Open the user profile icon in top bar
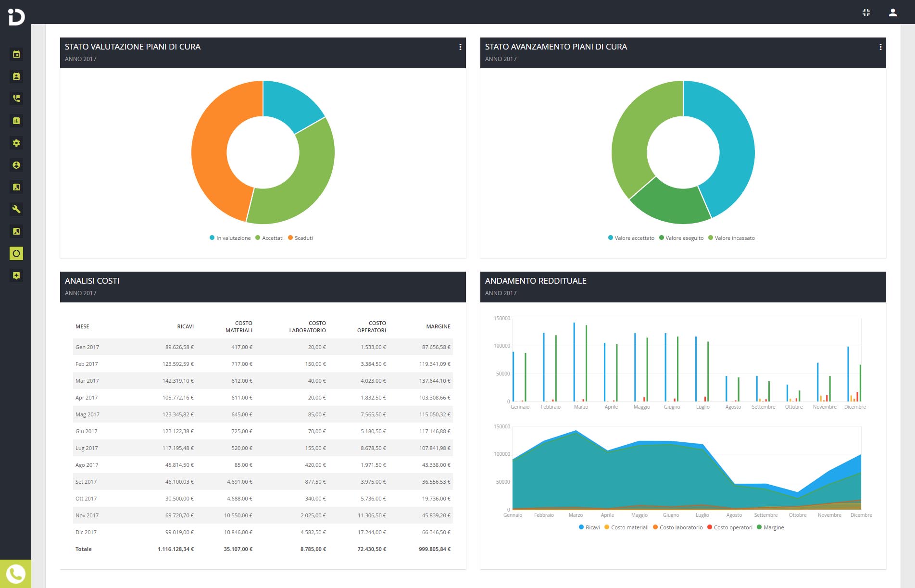The image size is (915, 588). [x=893, y=13]
